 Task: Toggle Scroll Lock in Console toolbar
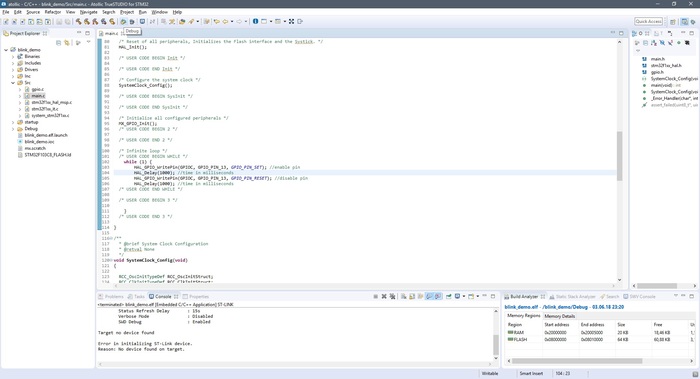tap(412, 296)
